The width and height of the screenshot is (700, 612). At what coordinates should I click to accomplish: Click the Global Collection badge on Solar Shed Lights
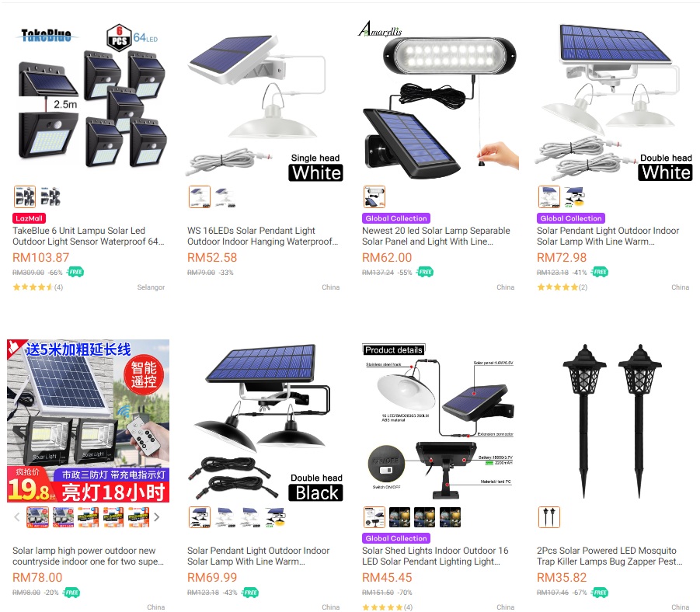coord(396,538)
